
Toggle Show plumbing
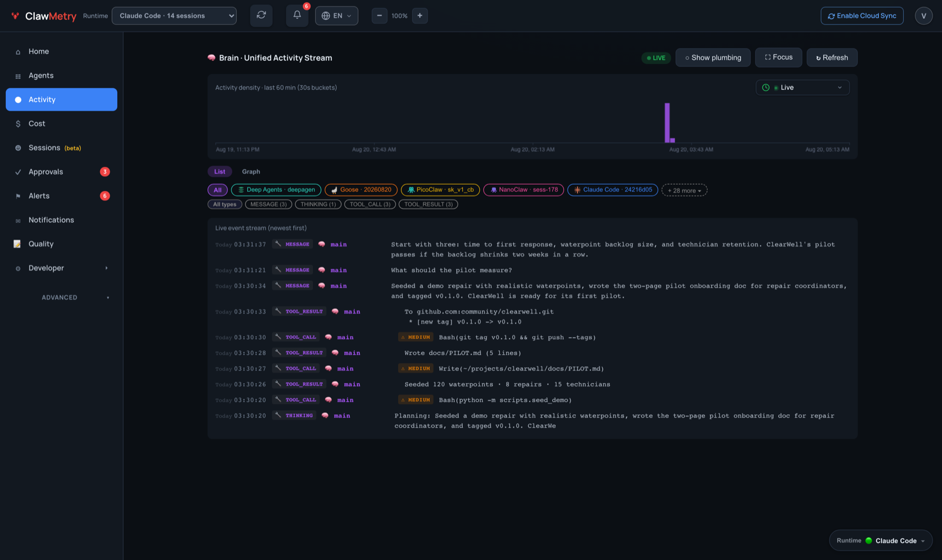[x=713, y=58]
